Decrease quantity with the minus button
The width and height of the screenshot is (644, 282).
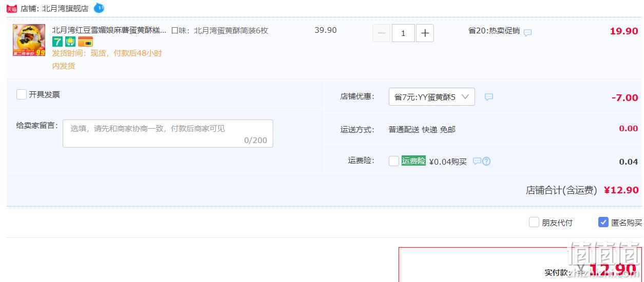[381, 33]
